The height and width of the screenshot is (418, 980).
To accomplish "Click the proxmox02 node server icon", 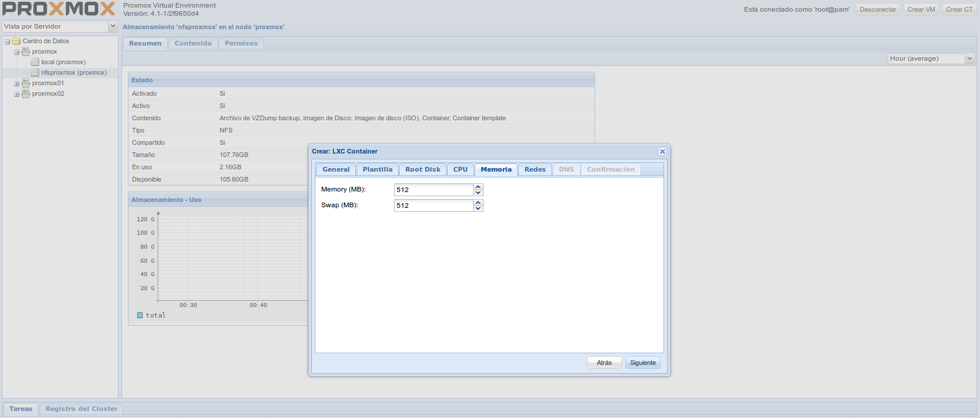I will click(26, 94).
